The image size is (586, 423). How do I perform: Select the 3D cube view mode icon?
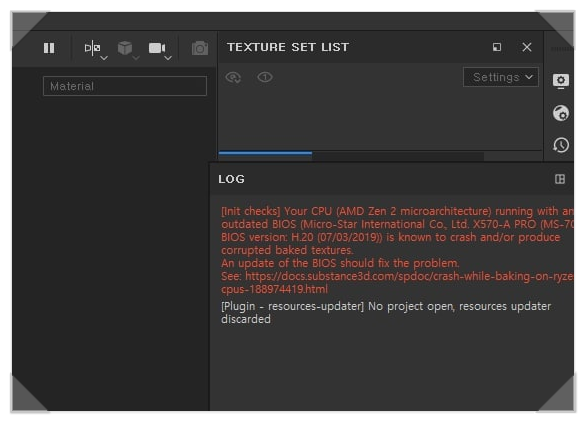[125, 48]
